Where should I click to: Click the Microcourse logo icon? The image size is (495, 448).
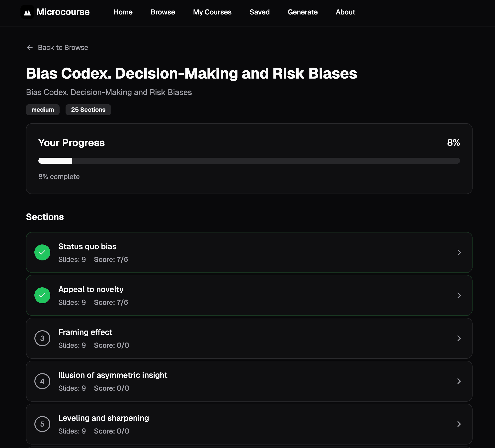click(x=27, y=12)
